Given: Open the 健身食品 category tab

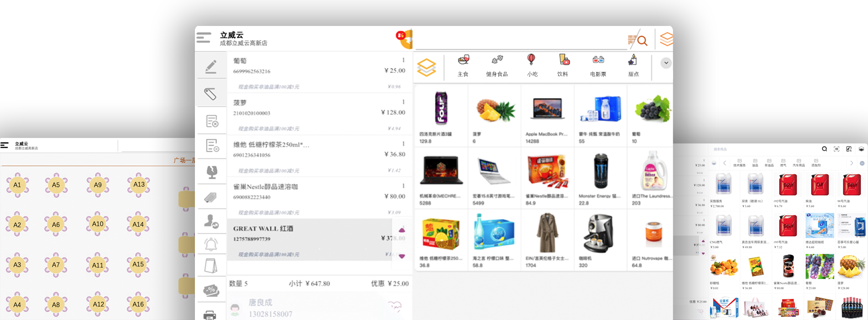Looking at the screenshot, I should point(497,66).
